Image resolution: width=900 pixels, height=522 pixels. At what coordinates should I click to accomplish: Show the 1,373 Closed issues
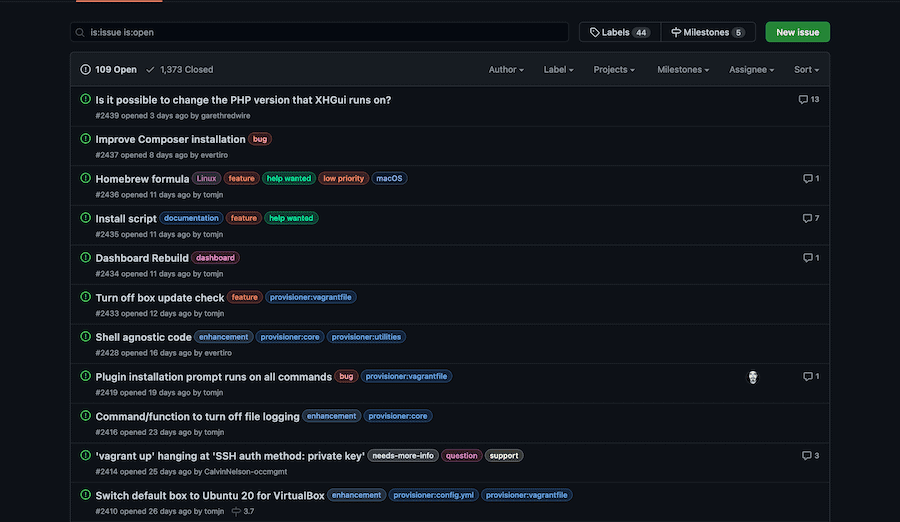180,70
